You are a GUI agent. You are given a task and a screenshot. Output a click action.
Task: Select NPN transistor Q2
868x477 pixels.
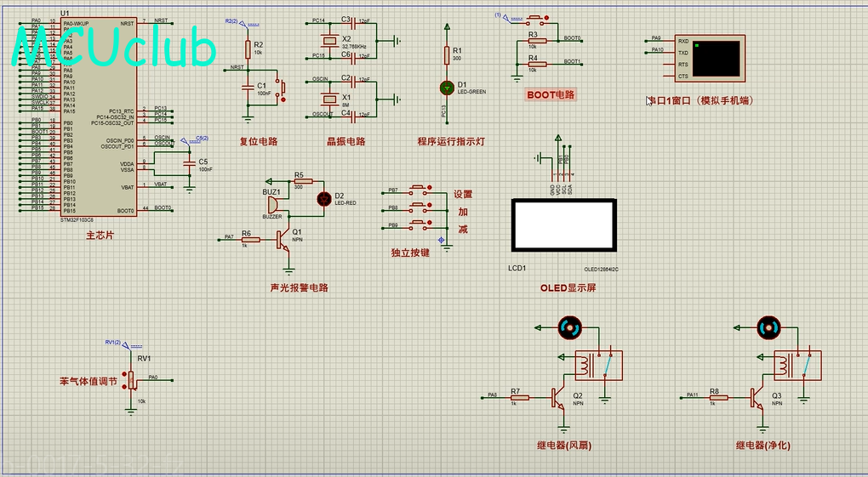558,399
